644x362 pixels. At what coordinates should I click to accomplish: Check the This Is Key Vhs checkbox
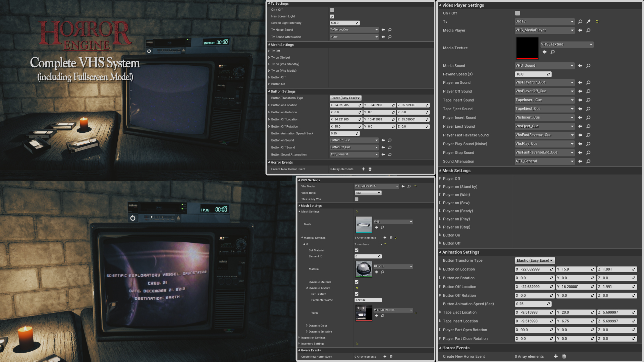357,199
